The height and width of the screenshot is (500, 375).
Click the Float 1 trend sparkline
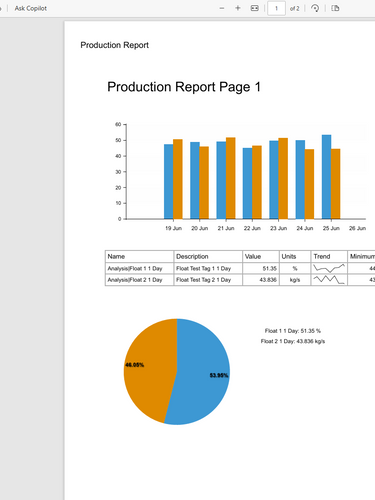tap(329, 268)
